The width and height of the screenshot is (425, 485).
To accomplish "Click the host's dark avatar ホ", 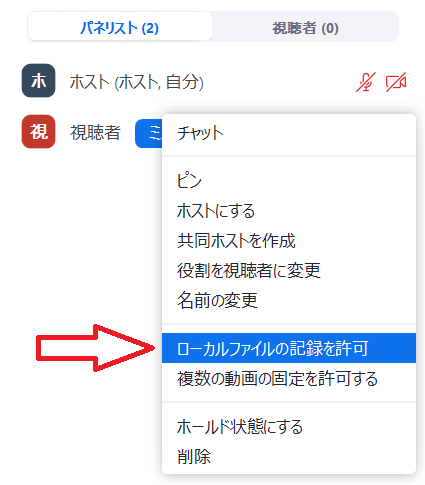I will pyautogui.click(x=38, y=81).
